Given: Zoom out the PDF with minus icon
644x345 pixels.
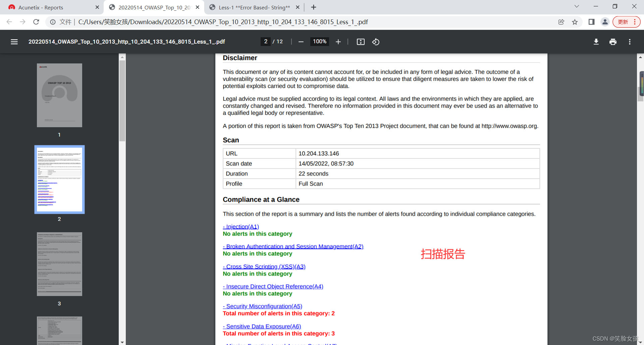Looking at the screenshot, I should [x=301, y=42].
